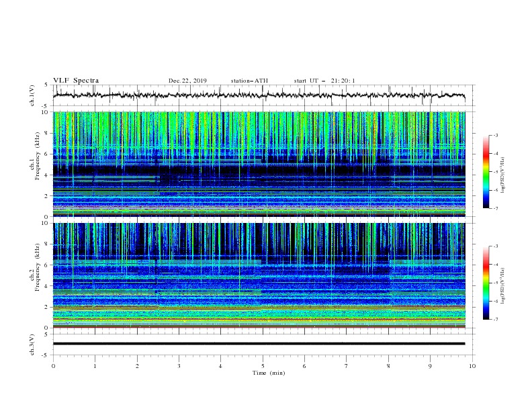Click the "VLF Spectra" plot title
The width and height of the screenshot is (532, 411).
point(76,81)
